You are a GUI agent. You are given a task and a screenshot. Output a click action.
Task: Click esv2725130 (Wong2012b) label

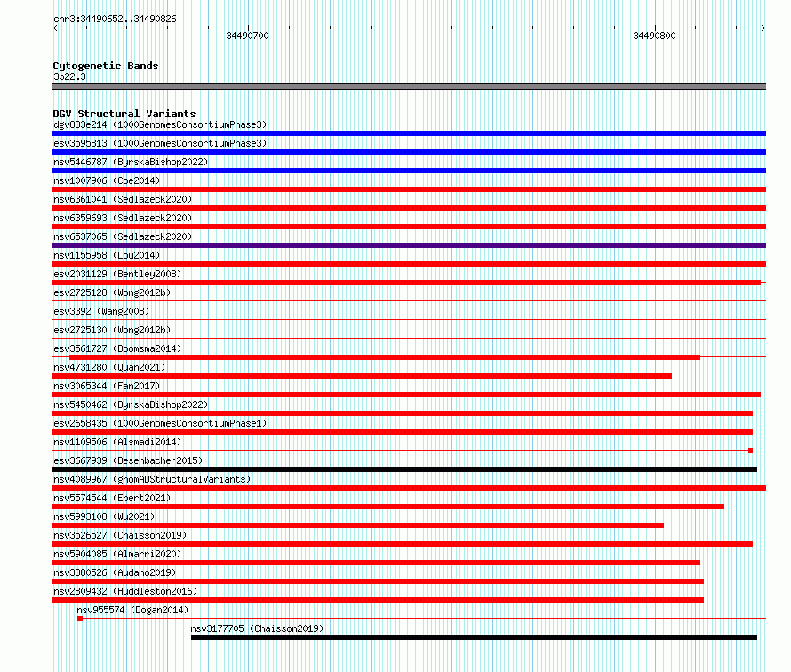(112, 330)
